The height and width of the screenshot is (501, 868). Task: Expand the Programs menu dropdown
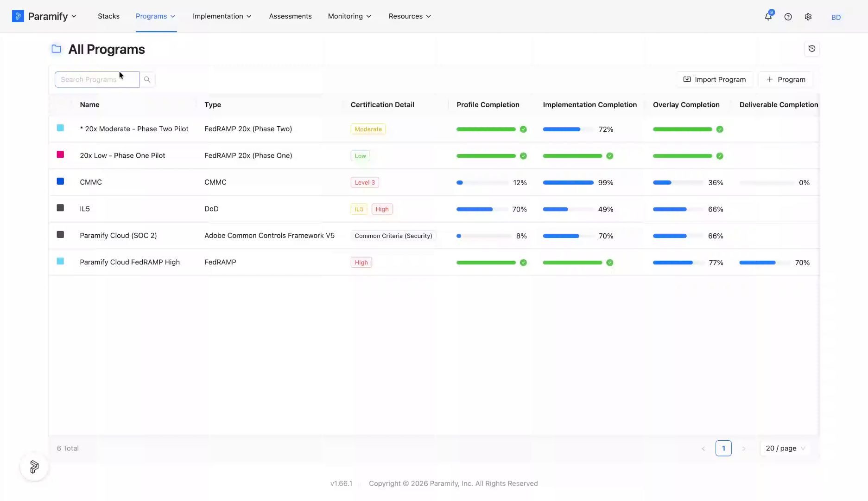(x=156, y=16)
